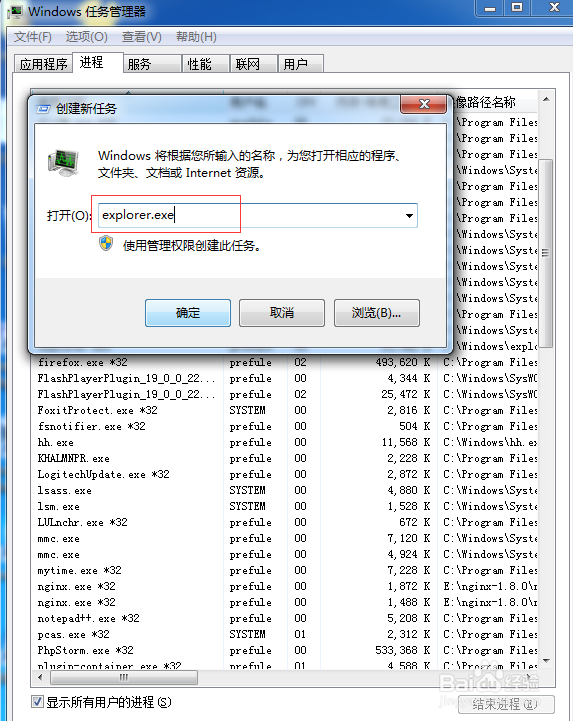Click memory value 493,620 K
573x721 pixels.
(403, 362)
